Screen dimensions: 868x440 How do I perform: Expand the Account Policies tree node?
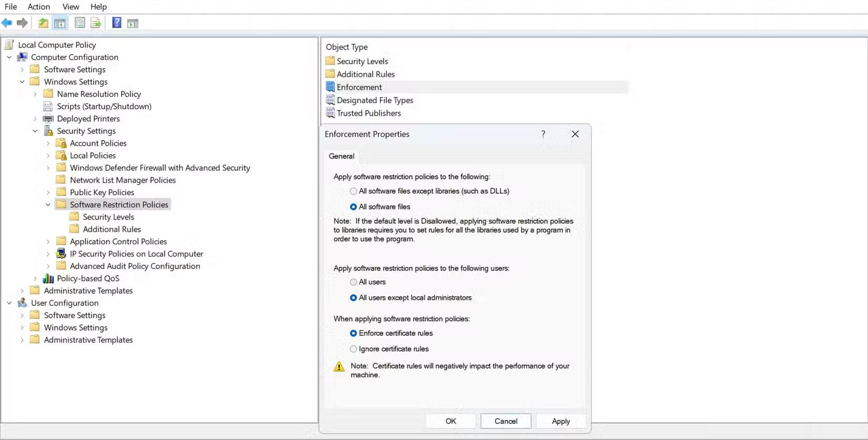pyautogui.click(x=48, y=143)
